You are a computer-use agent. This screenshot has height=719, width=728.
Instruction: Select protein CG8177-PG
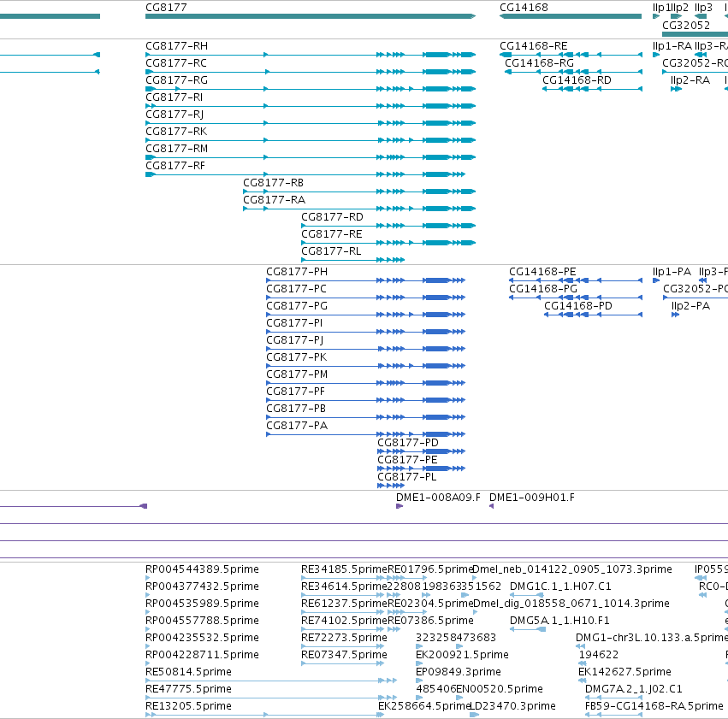click(x=297, y=306)
